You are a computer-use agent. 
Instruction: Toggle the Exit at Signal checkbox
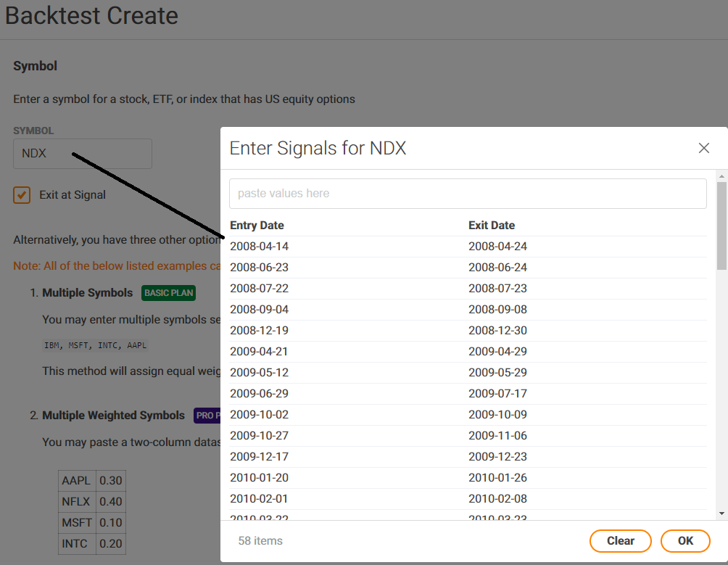(x=22, y=194)
